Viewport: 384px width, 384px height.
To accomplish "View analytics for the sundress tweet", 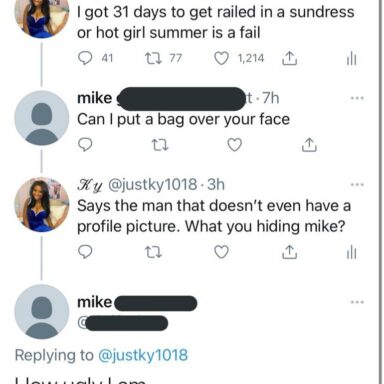I will click(x=351, y=59).
